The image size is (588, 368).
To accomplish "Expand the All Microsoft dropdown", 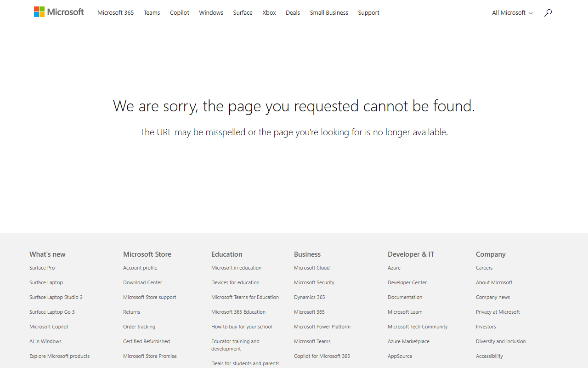I will click(x=512, y=13).
